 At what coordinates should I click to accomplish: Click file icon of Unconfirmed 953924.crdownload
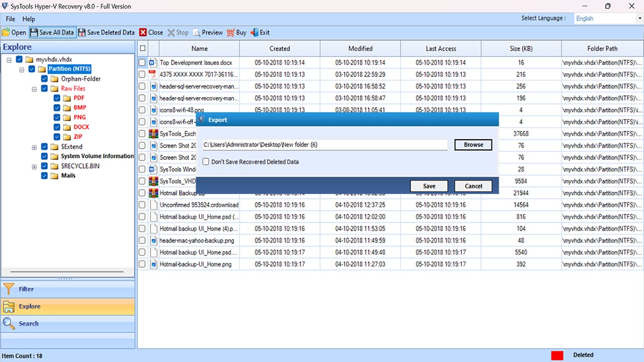(x=154, y=205)
